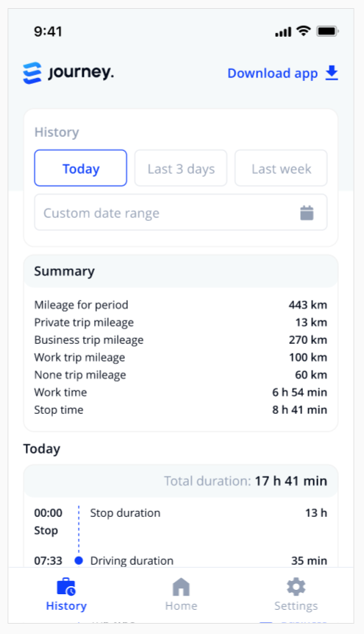Switch to the Settings tab label

click(x=296, y=606)
